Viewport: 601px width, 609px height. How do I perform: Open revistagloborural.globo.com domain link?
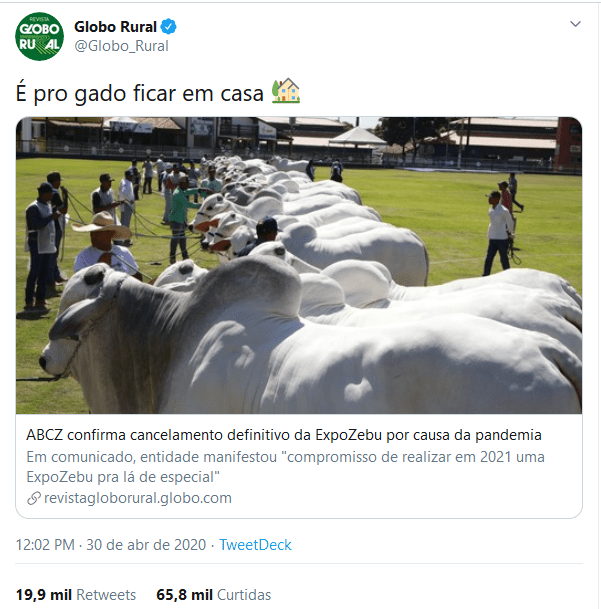[x=138, y=498]
